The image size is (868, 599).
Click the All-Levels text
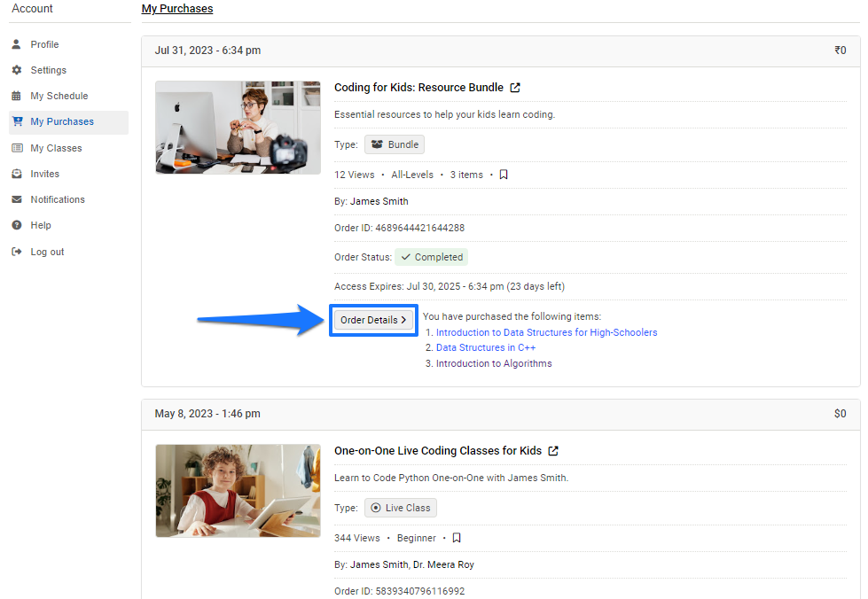(x=412, y=175)
